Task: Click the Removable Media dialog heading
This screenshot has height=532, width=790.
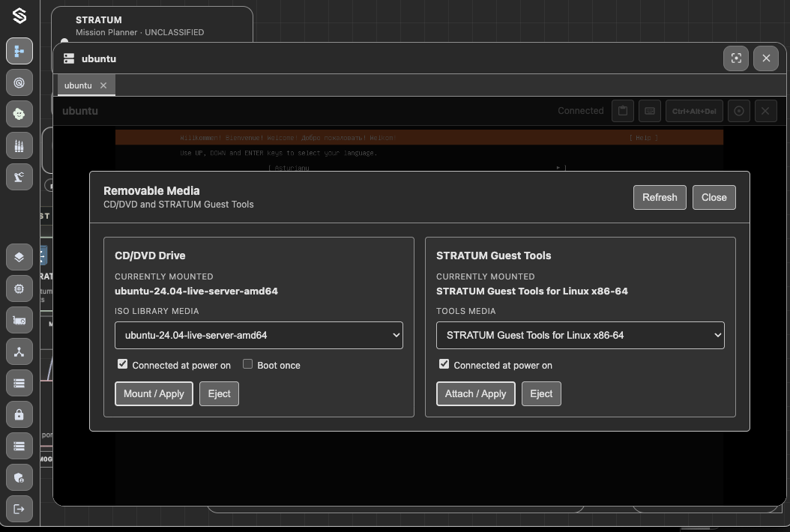Action: (151, 191)
